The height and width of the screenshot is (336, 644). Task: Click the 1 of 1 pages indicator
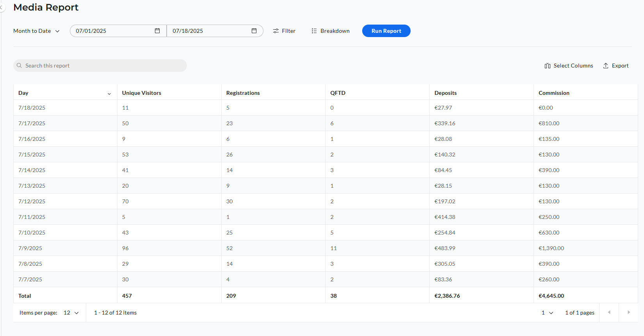pos(580,313)
